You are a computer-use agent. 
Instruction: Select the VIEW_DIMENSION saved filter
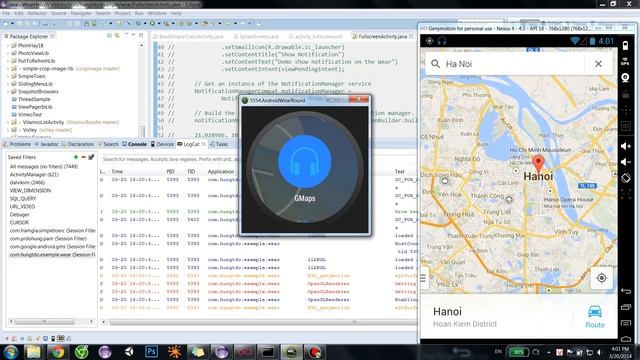[30, 191]
